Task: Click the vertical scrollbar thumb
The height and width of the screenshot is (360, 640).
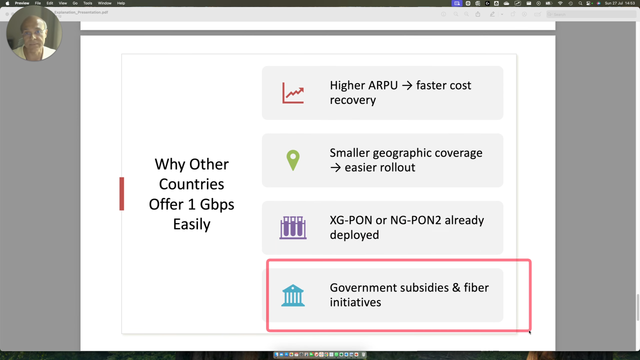Action: (638, 307)
